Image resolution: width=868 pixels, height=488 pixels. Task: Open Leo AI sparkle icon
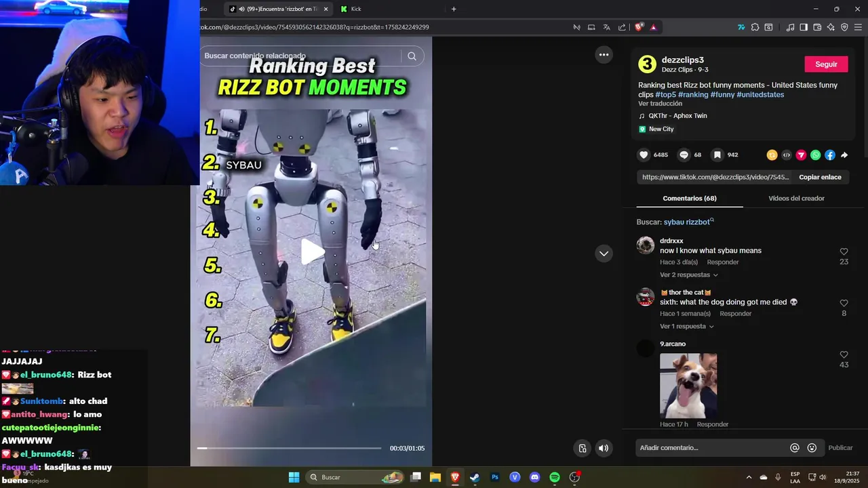[831, 27]
